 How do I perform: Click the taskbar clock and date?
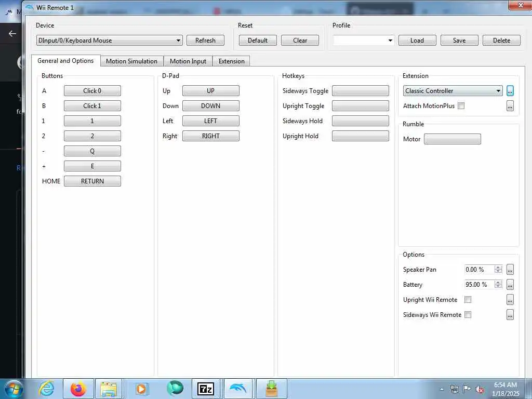506,389
